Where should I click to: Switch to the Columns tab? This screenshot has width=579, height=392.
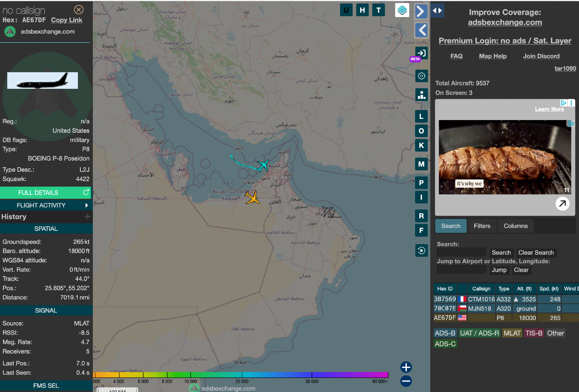pyautogui.click(x=516, y=226)
